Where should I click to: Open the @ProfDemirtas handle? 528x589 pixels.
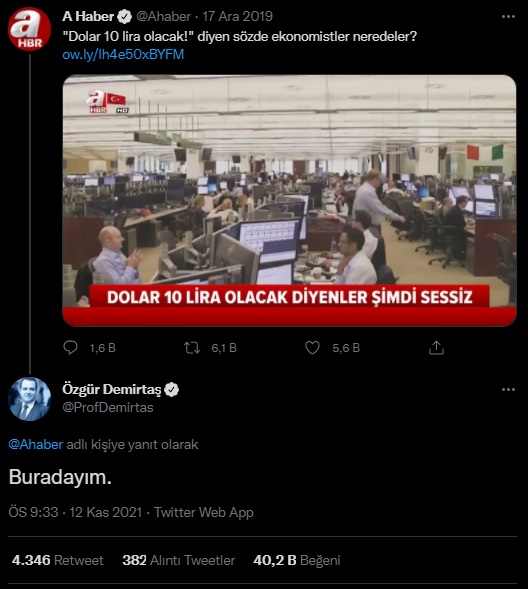click(108, 408)
